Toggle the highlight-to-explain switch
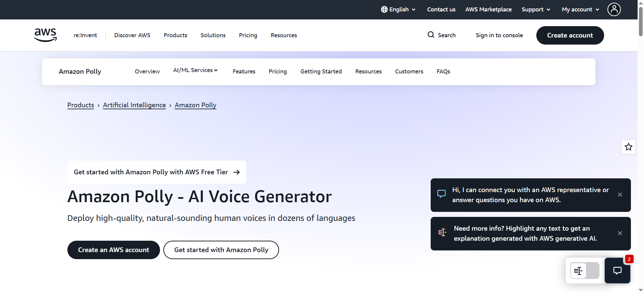The width and height of the screenshot is (644, 293). (585, 271)
